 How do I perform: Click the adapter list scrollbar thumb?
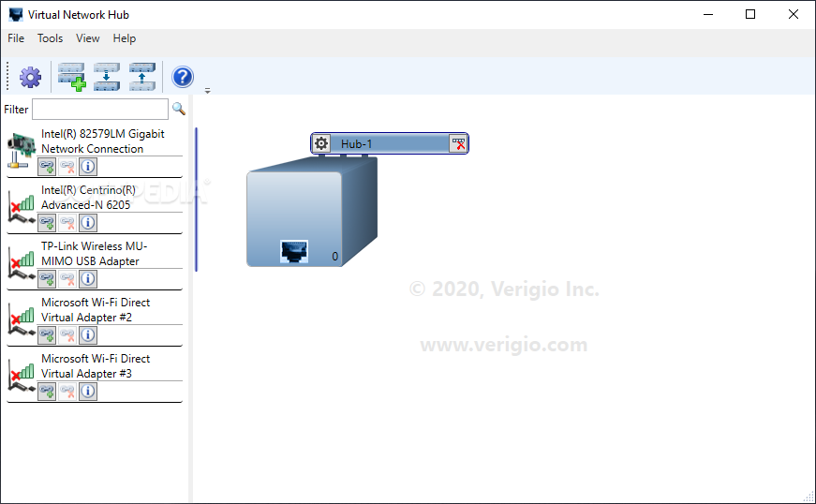pos(196,200)
